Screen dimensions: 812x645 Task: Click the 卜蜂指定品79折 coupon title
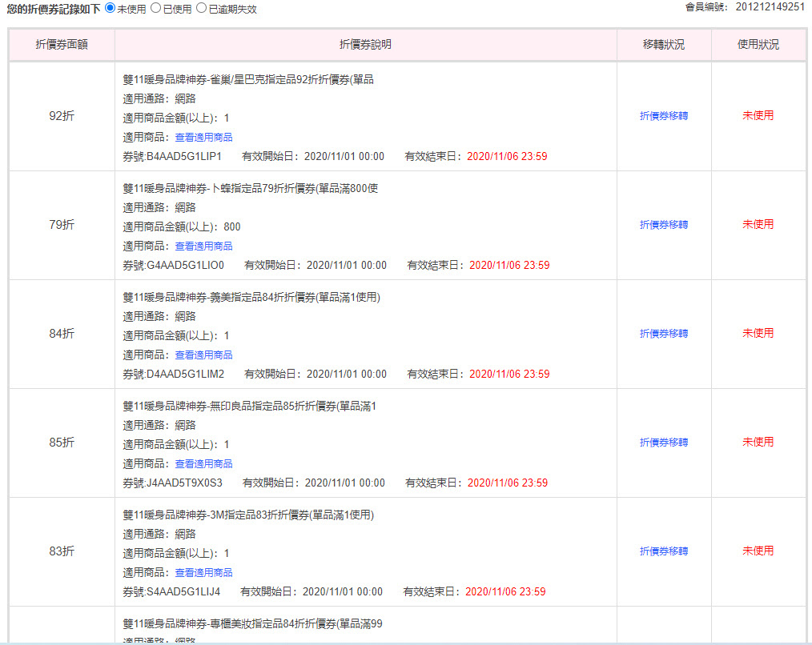click(250, 188)
